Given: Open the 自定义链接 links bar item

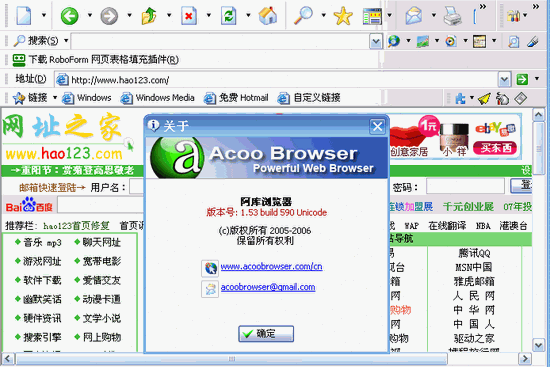Looking at the screenshot, I should (x=309, y=98).
